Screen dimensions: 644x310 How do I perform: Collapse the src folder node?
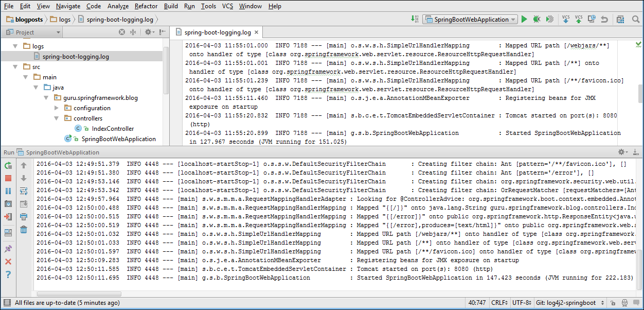14,67
